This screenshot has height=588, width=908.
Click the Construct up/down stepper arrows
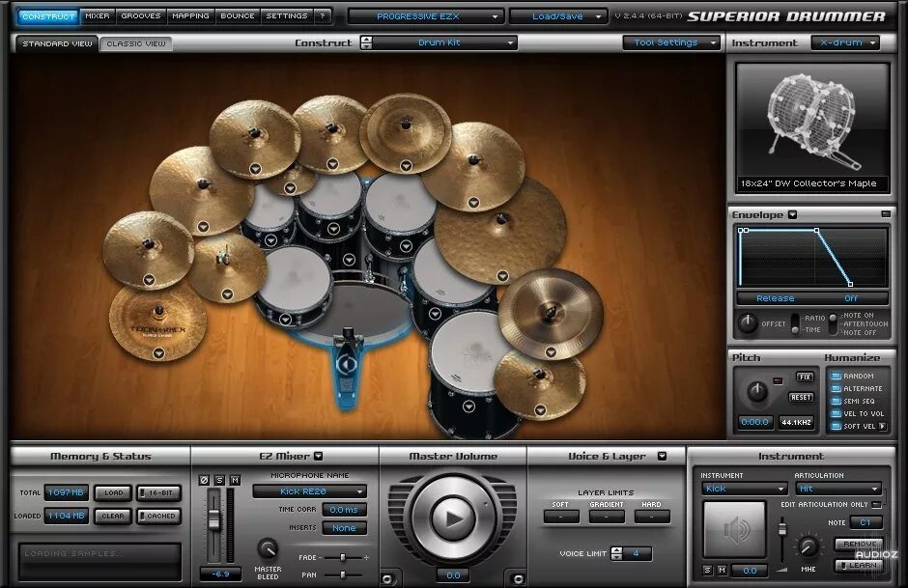coord(366,42)
